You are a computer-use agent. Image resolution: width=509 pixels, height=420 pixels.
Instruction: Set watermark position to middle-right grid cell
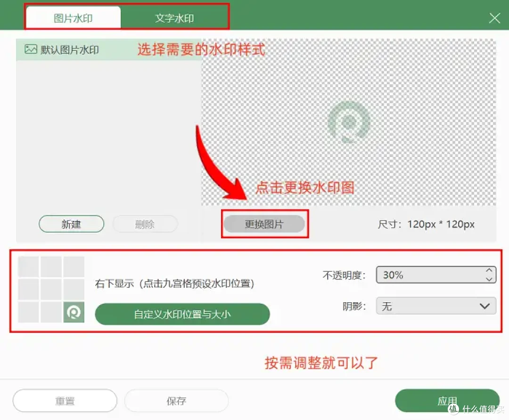(x=74, y=289)
